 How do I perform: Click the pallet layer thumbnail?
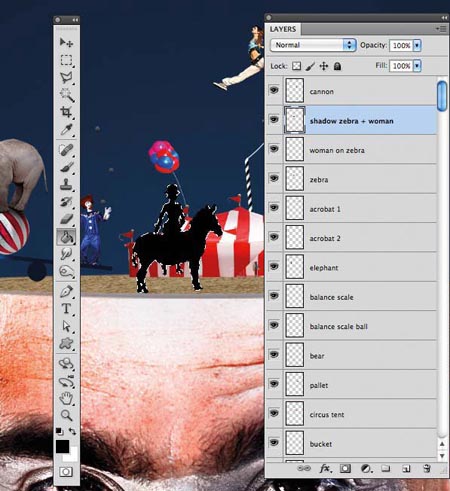pos(295,384)
